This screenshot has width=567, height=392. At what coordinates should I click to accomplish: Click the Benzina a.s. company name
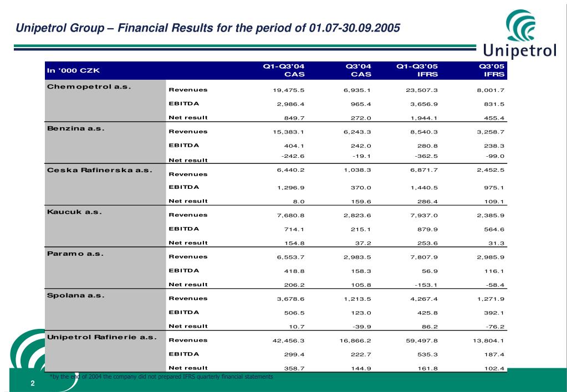tap(76, 128)
